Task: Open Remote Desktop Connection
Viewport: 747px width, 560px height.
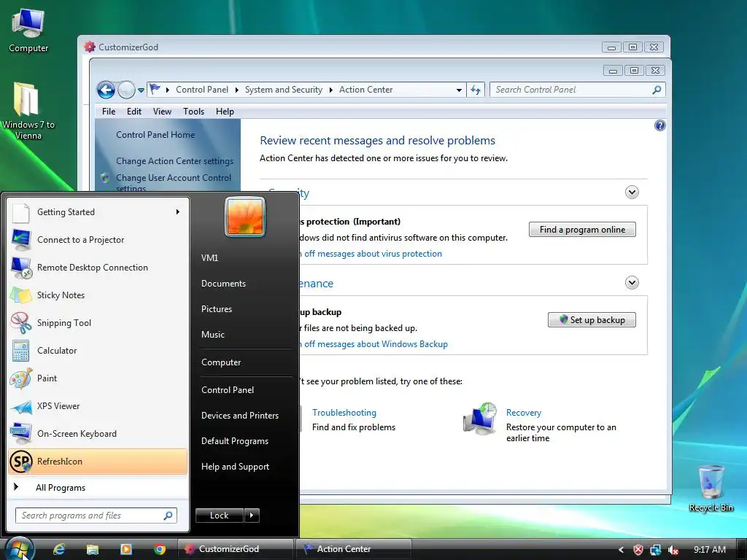Action: (x=98, y=267)
